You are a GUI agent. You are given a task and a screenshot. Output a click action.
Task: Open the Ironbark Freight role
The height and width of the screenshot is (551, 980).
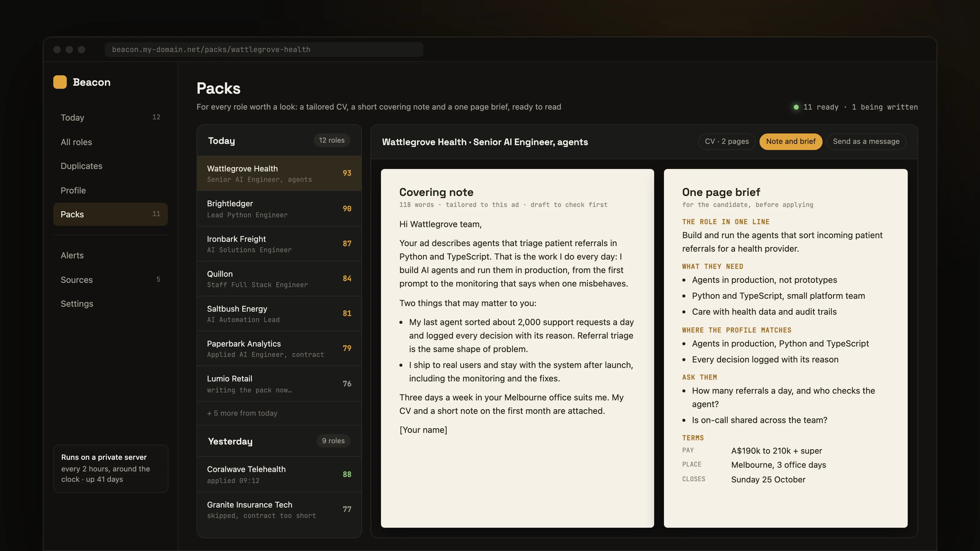click(279, 244)
